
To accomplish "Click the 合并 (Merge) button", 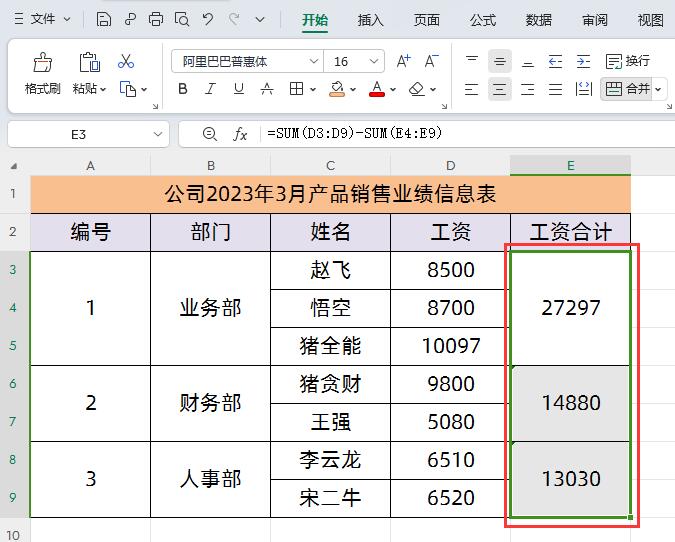I will pyautogui.click(x=629, y=89).
